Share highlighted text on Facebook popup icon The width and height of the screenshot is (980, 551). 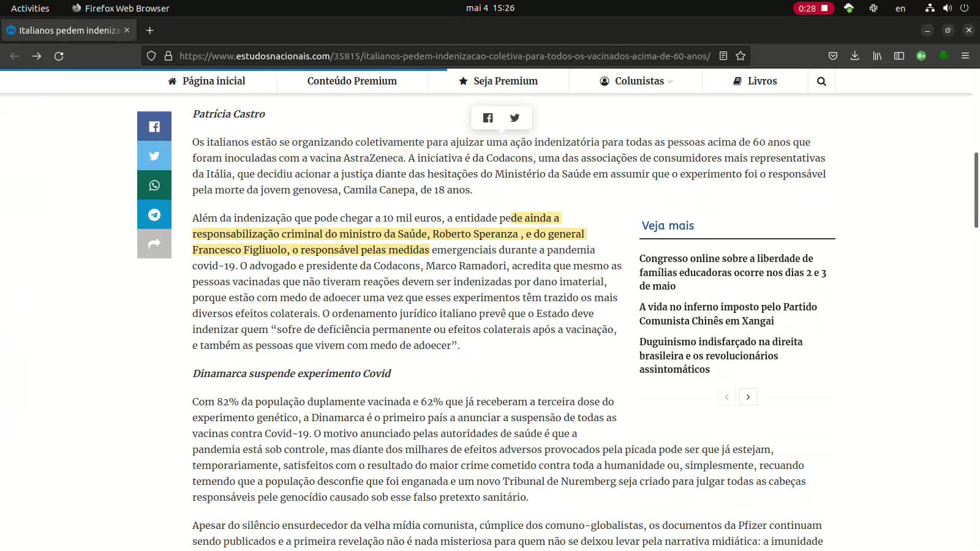click(x=488, y=118)
